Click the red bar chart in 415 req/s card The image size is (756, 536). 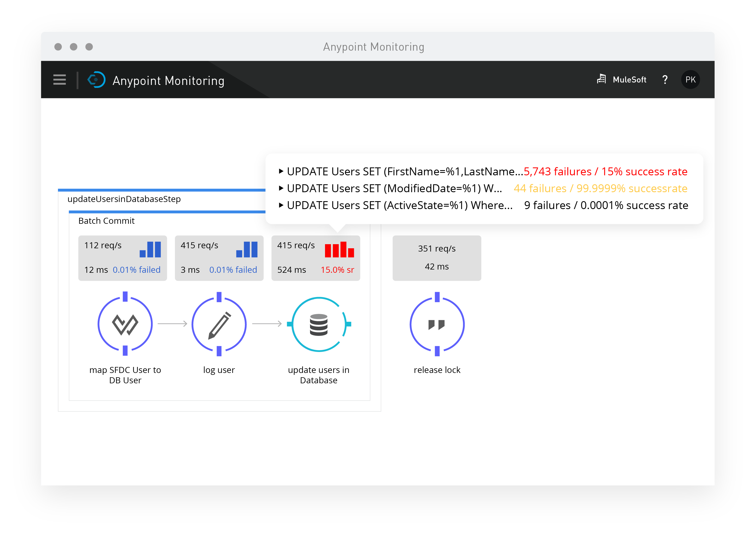[x=339, y=250]
